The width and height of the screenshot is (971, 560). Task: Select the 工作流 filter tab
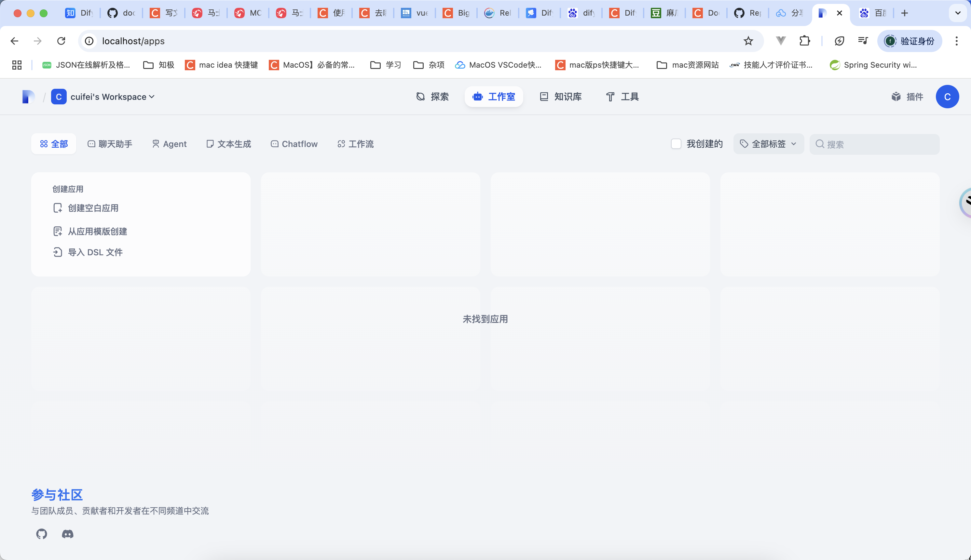click(x=355, y=144)
